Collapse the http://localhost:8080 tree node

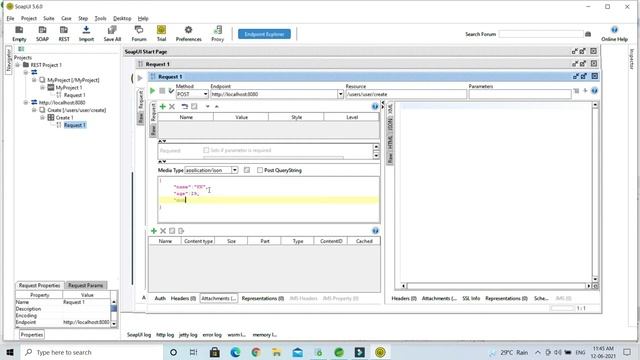(x=26, y=102)
